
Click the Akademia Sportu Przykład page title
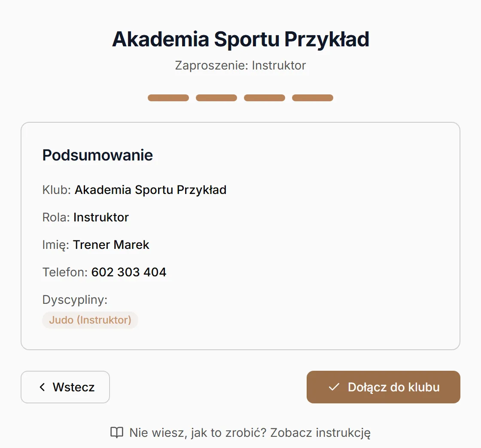click(240, 39)
